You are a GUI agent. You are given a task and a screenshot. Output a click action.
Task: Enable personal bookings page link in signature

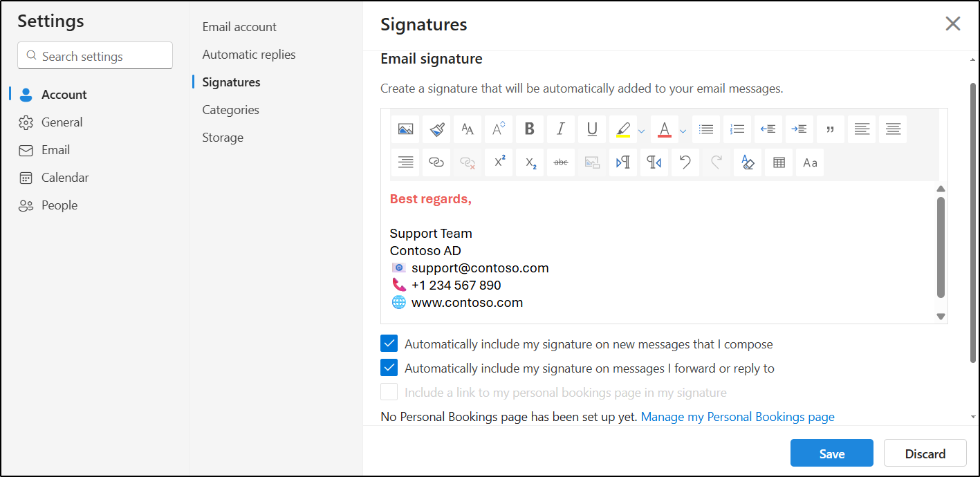coord(389,391)
